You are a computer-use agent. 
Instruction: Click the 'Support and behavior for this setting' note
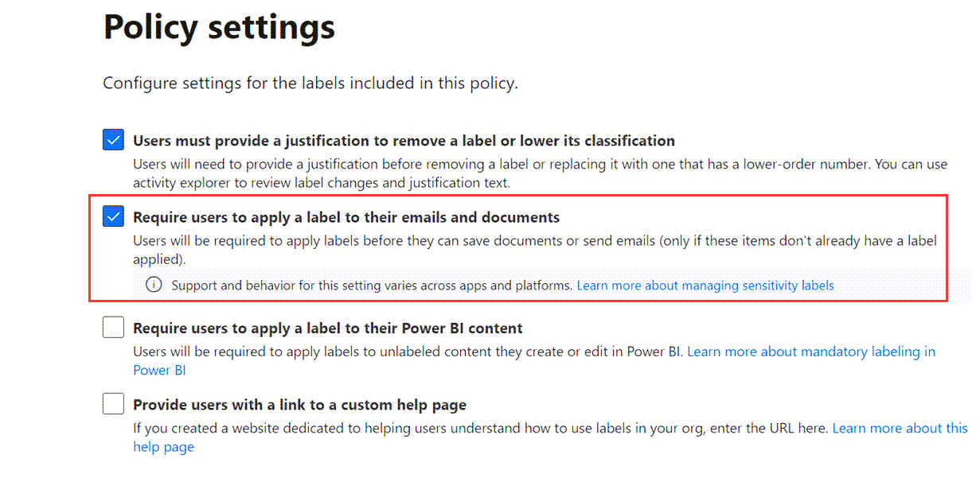372,285
